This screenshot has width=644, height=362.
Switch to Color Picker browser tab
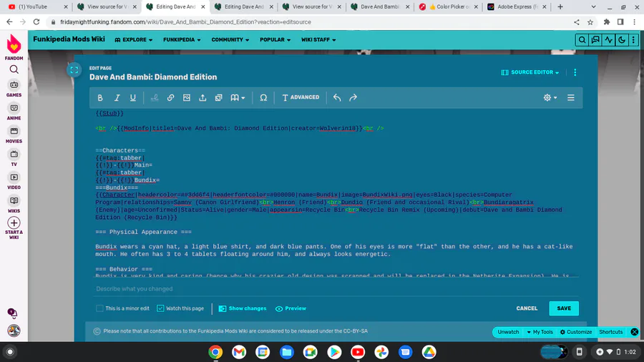pos(449,6)
